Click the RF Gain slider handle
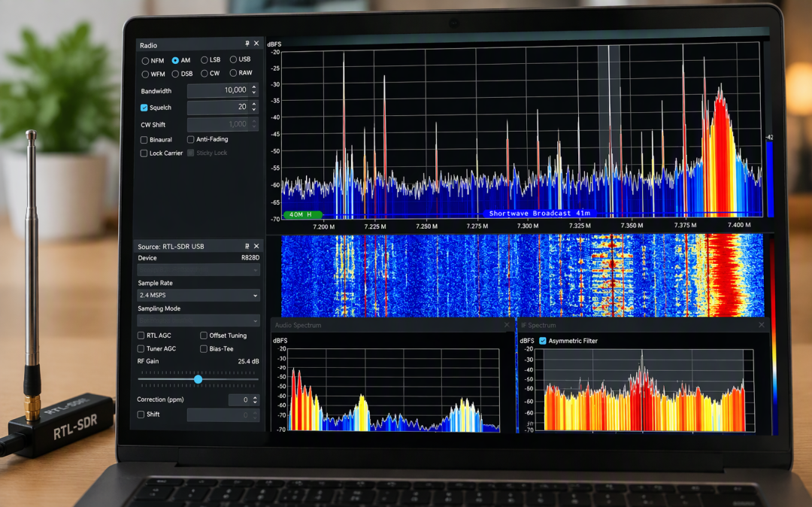Screen dimensions: 812x507 point(198,380)
